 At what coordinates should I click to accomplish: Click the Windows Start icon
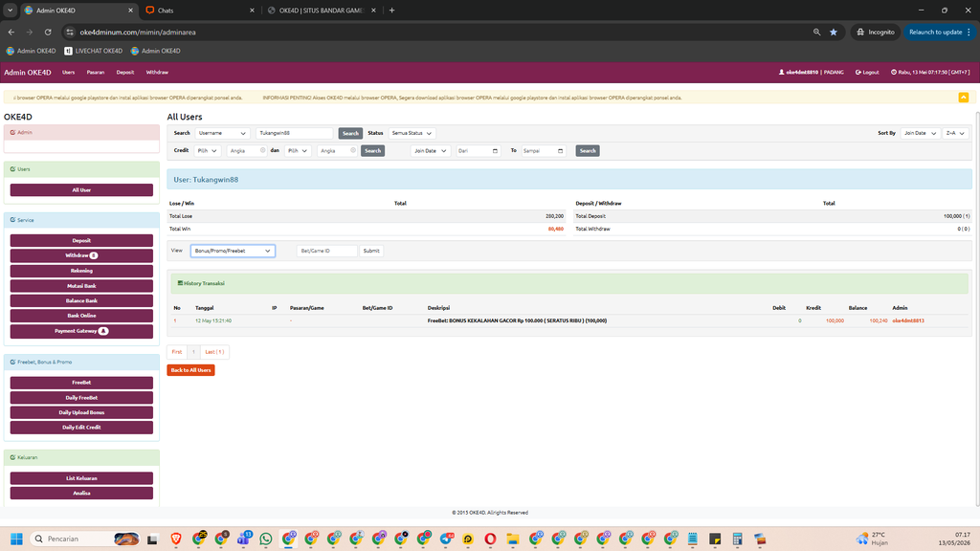tap(17, 539)
